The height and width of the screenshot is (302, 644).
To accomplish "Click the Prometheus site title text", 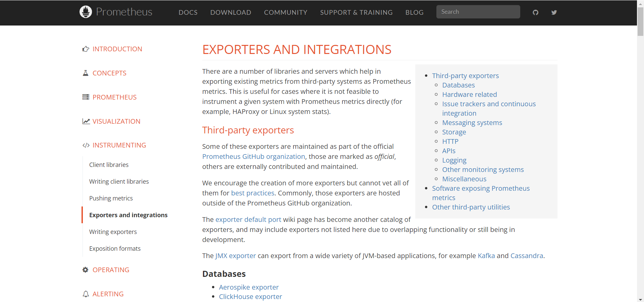I will point(124,12).
